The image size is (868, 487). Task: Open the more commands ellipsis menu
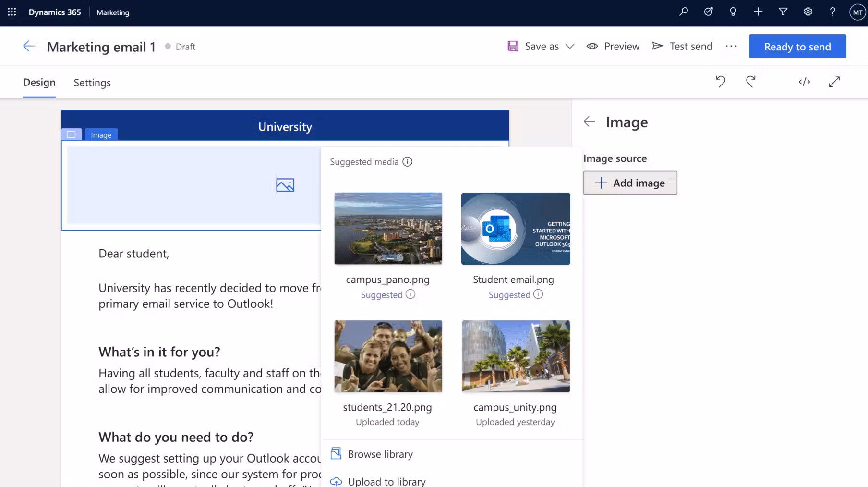pos(731,47)
